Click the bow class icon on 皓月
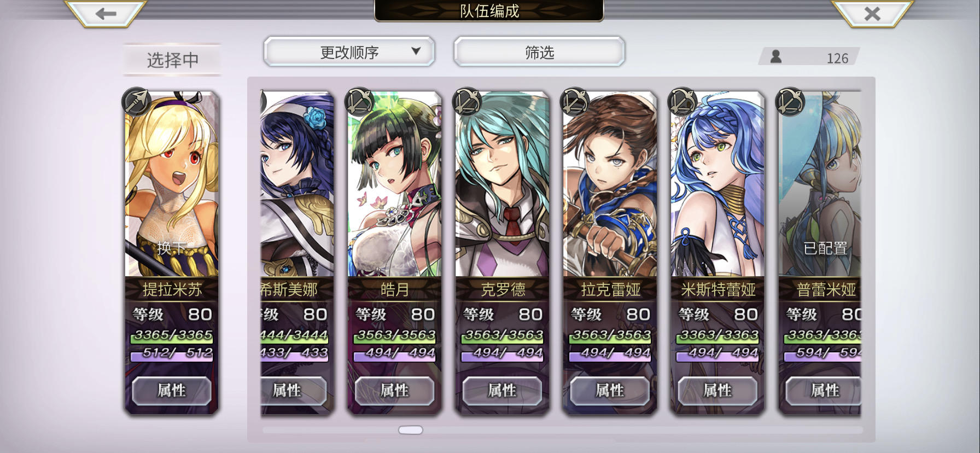Viewport: 980px width, 453px height. point(360,101)
